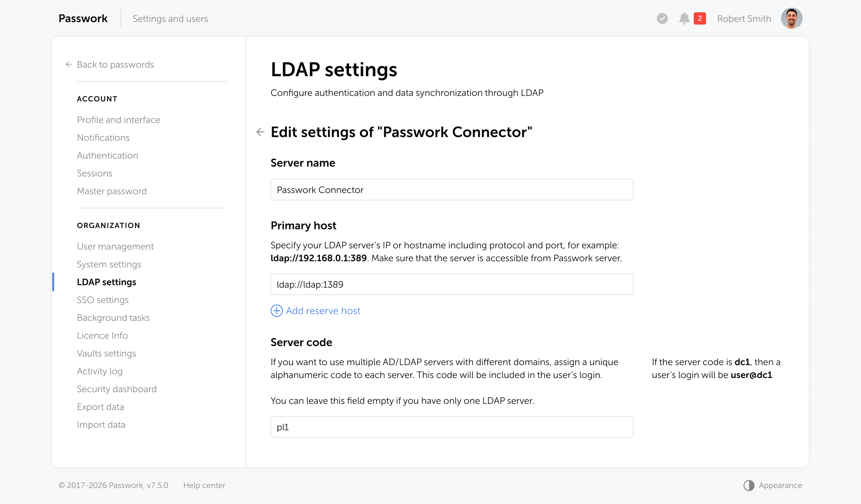The height and width of the screenshot is (504, 861).
Task: Open the Help center link
Action: (x=204, y=485)
